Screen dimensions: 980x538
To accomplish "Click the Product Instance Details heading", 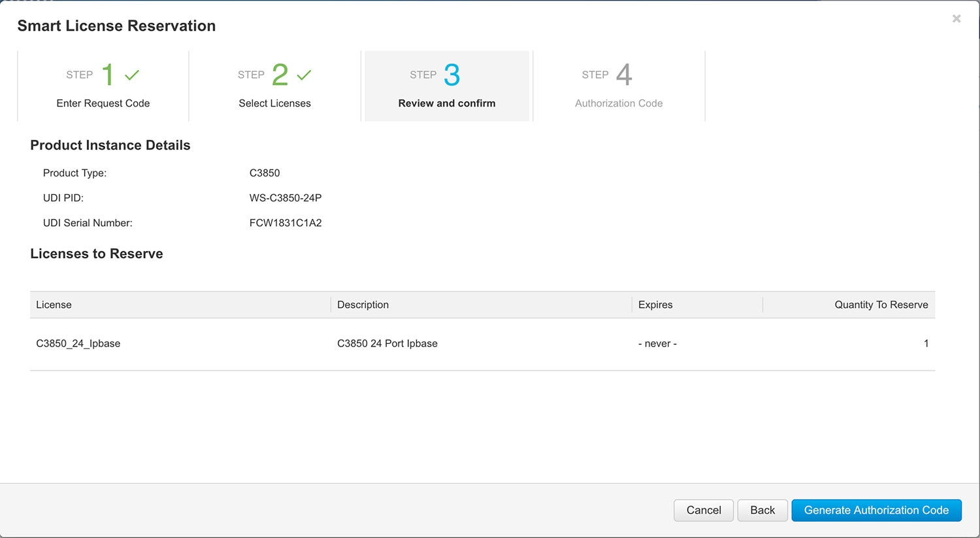I will (x=110, y=145).
